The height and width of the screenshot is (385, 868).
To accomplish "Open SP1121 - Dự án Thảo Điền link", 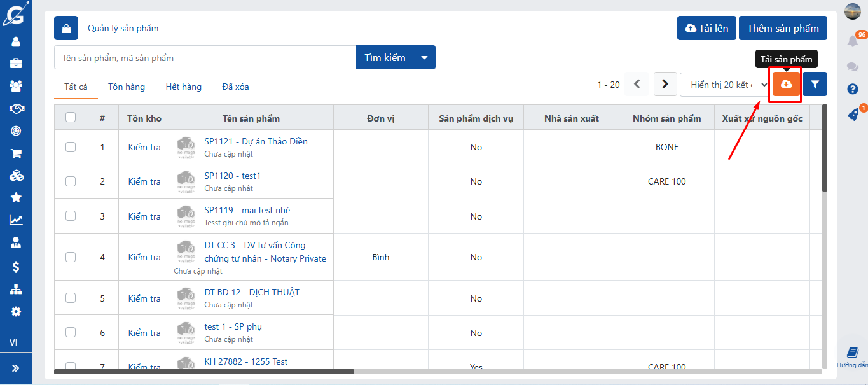I will tap(256, 141).
